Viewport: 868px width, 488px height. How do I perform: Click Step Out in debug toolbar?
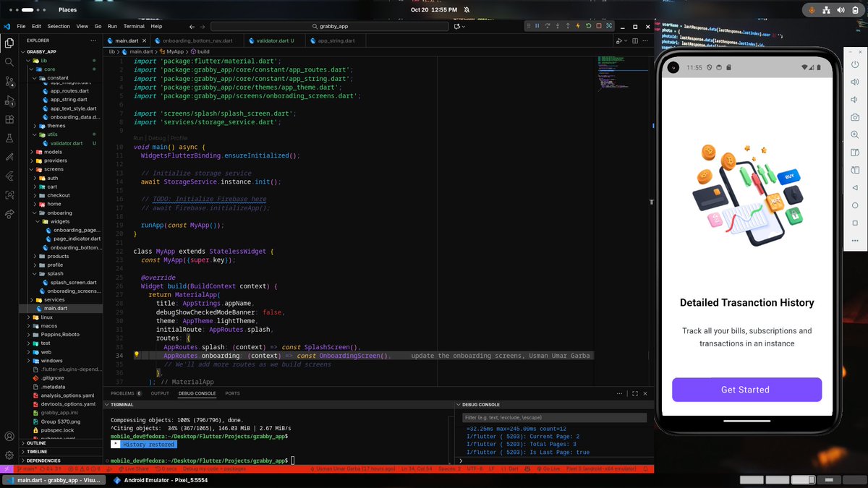pyautogui.click(x=568, y=26)
